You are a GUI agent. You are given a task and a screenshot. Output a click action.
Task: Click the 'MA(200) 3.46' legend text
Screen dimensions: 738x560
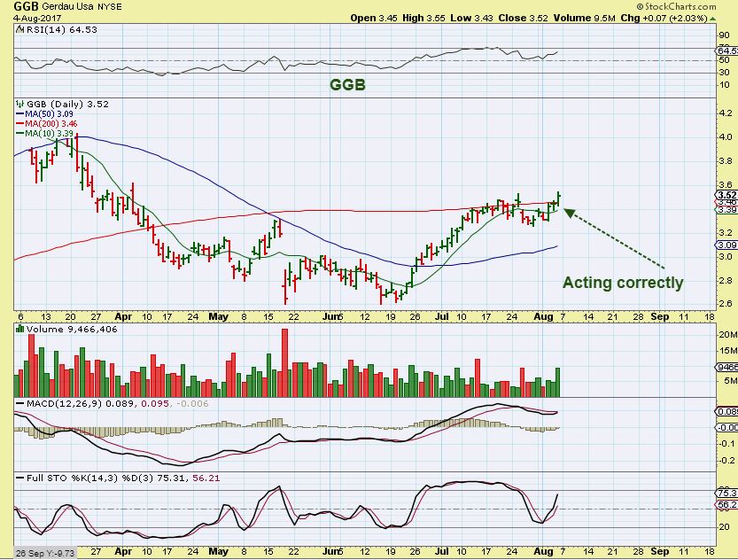point(51,124)
